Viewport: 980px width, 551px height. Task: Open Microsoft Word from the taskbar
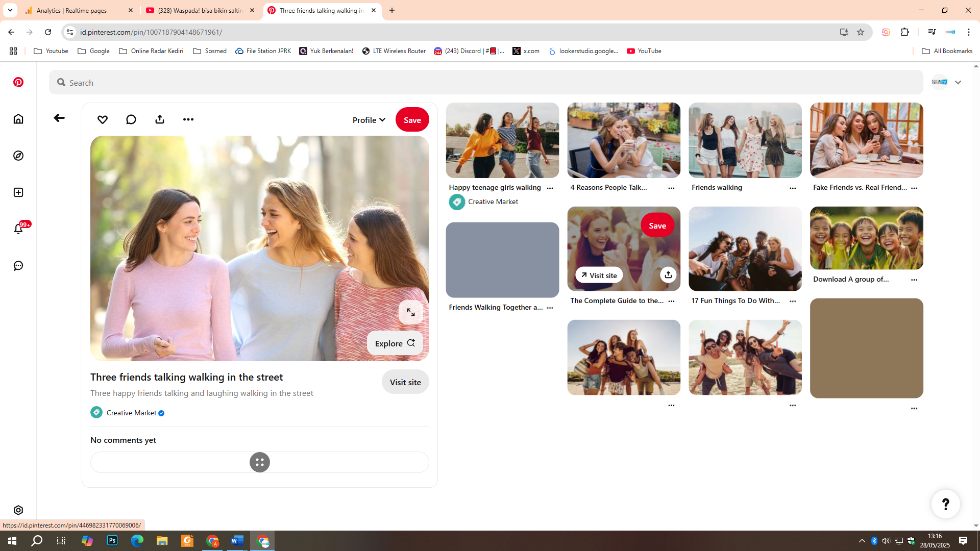click(237, 541)
